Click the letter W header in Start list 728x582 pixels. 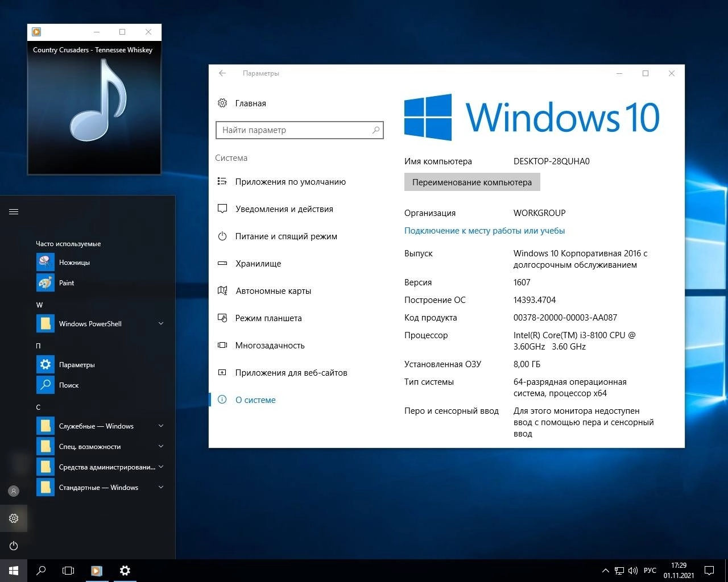coord(39,305)
